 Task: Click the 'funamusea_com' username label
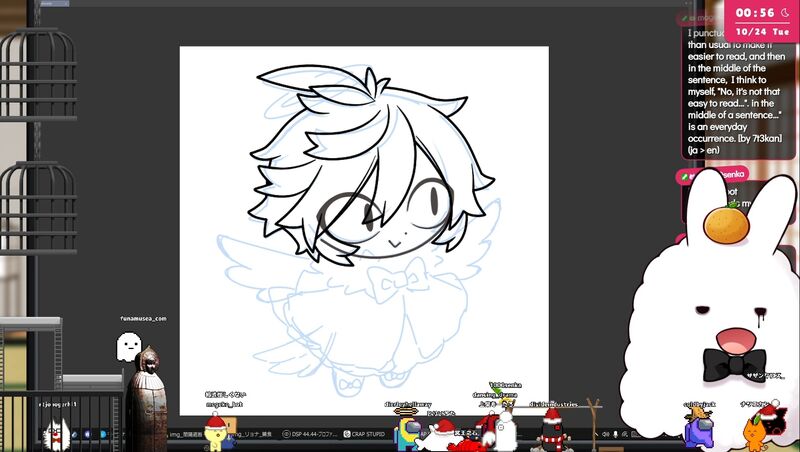143,318
